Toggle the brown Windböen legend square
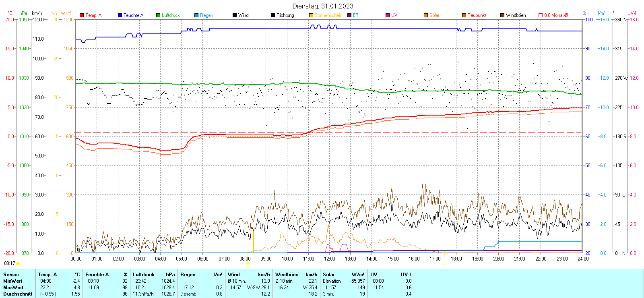 502,15
